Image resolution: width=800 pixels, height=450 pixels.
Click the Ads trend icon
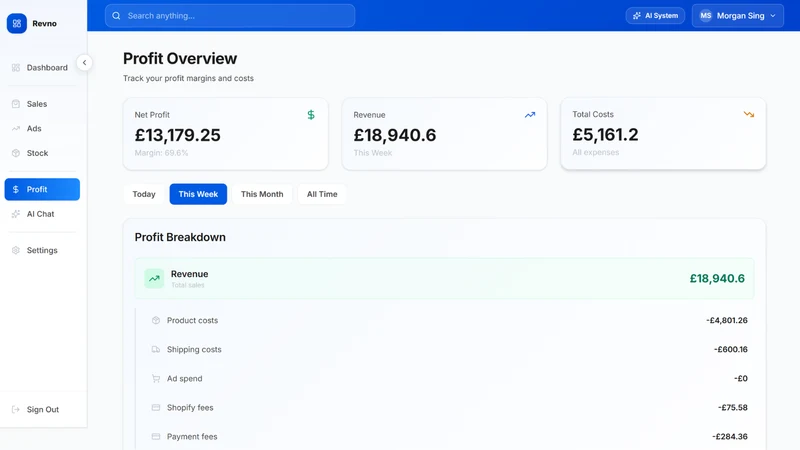(16, 129)
